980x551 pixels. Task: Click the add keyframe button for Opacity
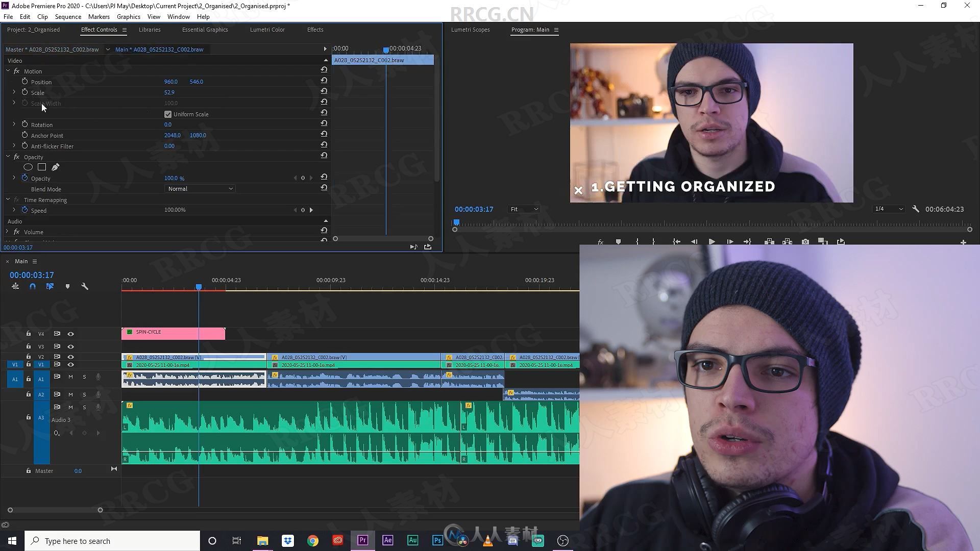tap(302, 178)
